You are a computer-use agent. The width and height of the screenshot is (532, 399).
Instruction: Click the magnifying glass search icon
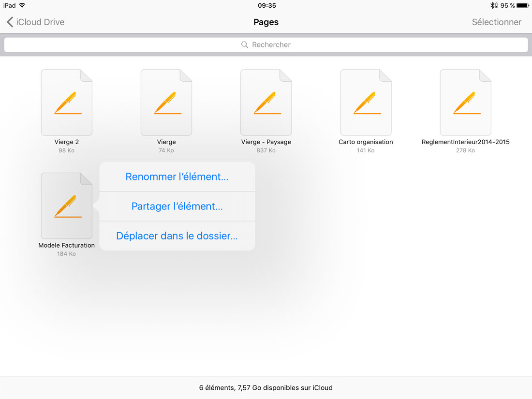[x=244, y=45]
